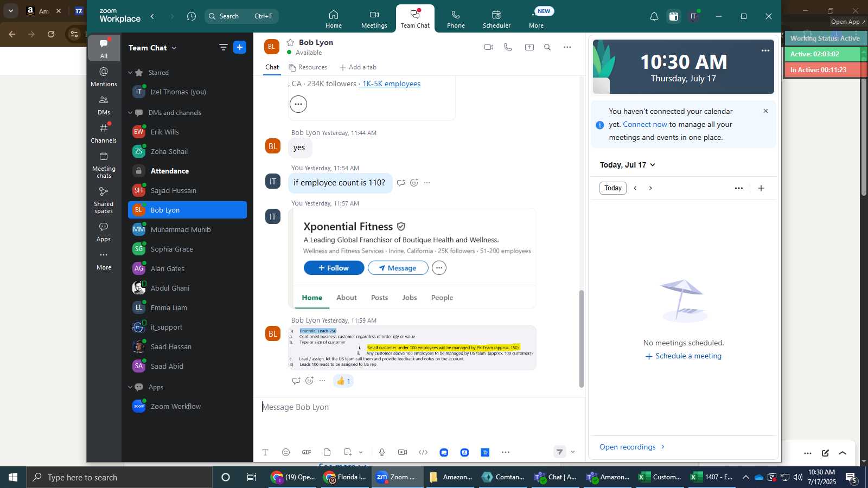Click the share screen icon in chat header
868x488 pixels.
(x=529, y=47)
